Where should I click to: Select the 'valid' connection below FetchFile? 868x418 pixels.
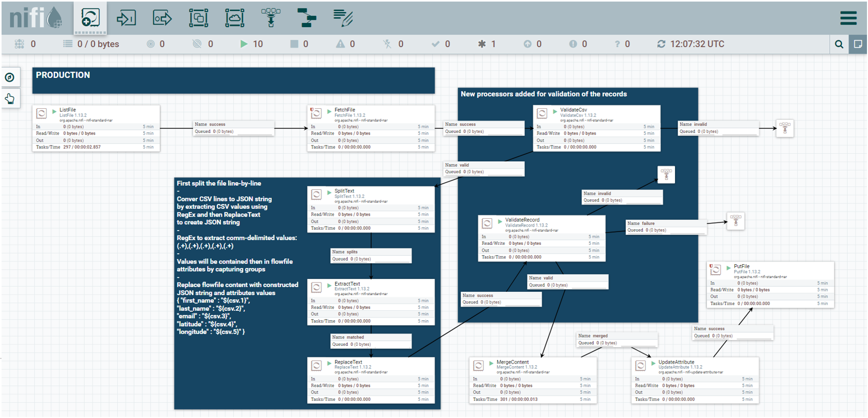point(484,168)
